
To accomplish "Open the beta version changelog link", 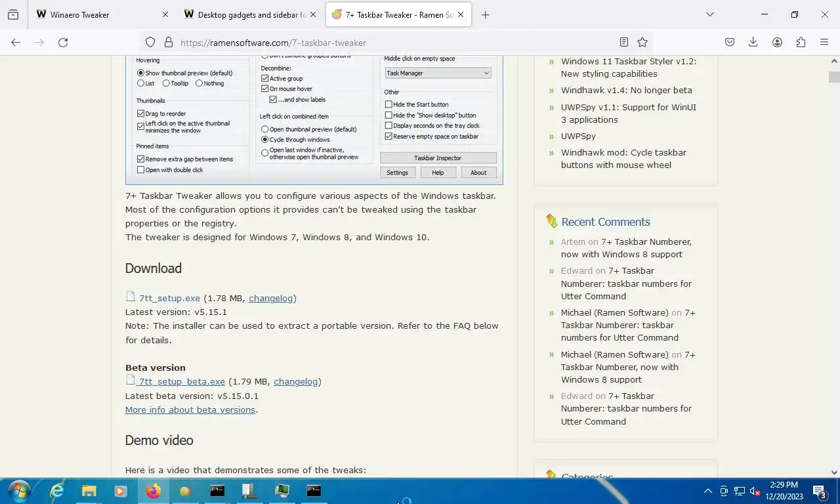I will tap(295, 381).
